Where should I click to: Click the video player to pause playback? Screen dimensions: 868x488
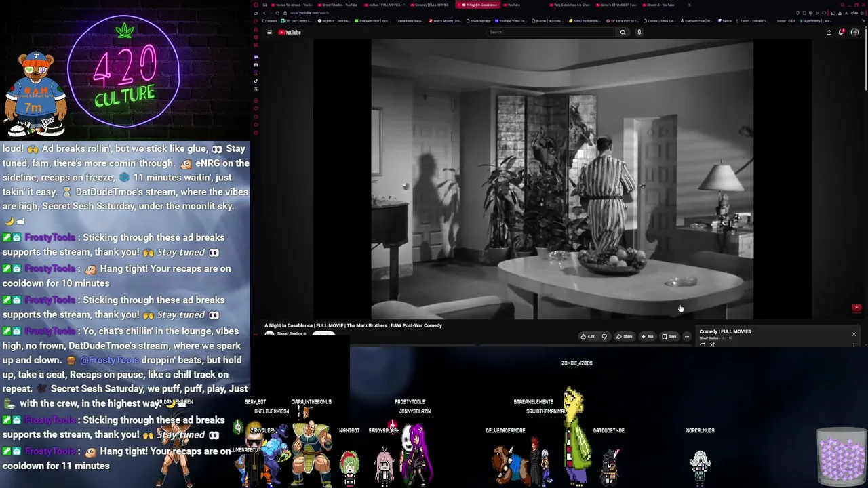pyautogui.click(x=562, y=180)
